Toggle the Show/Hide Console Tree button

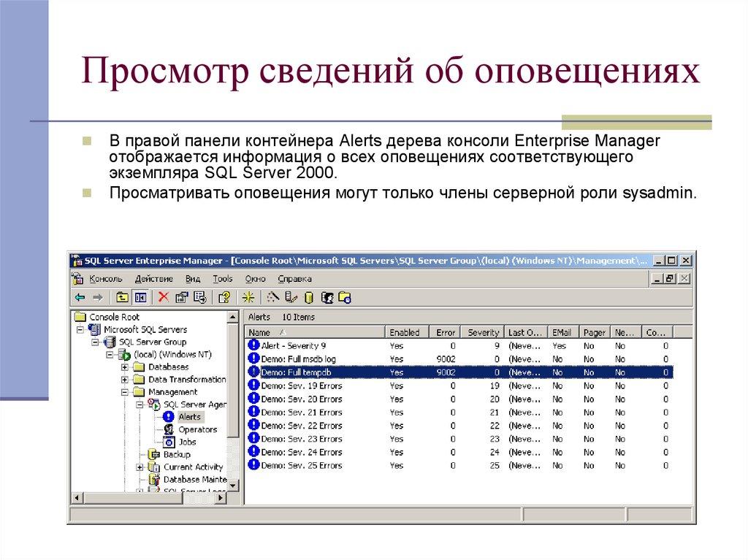(x=140, y=297)
